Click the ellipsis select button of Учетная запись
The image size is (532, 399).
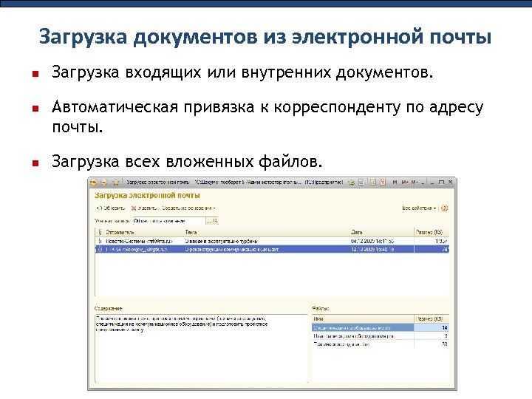pos(209,221)
